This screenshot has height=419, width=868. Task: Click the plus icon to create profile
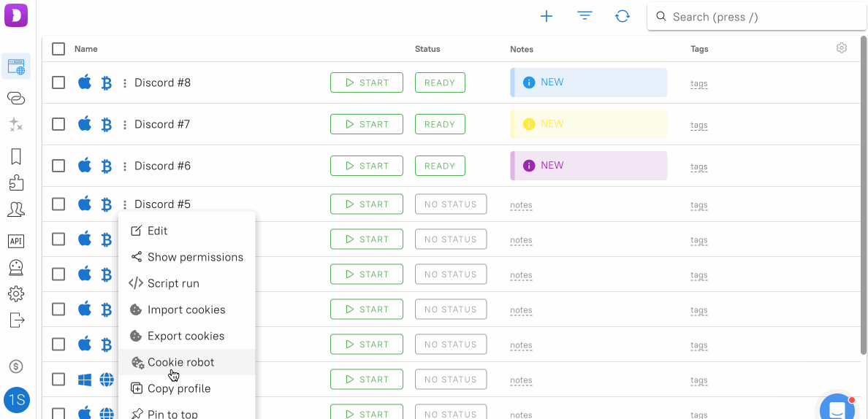[546, 16]
